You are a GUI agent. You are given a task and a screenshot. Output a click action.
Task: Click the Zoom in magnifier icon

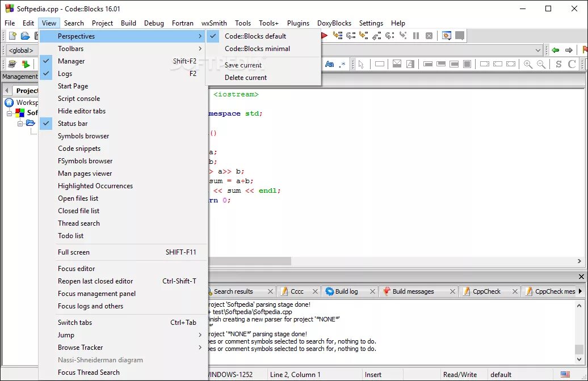528,64
